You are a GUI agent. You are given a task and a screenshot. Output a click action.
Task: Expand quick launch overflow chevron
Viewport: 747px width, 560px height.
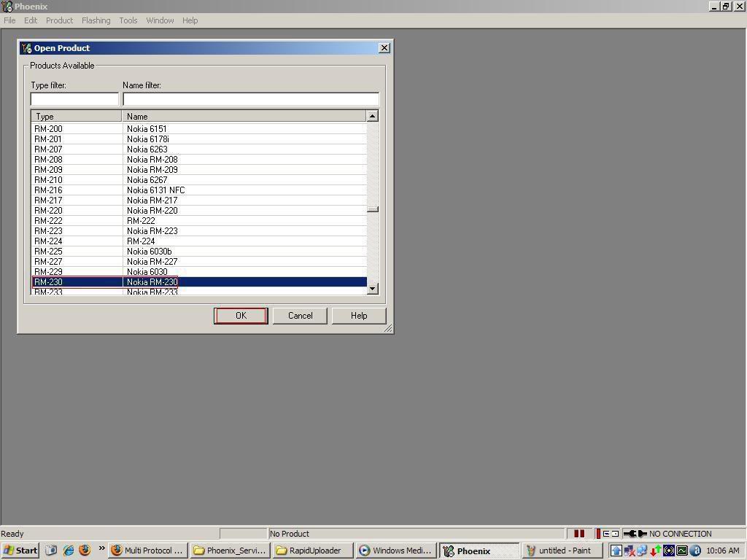(x=101, y=548)
